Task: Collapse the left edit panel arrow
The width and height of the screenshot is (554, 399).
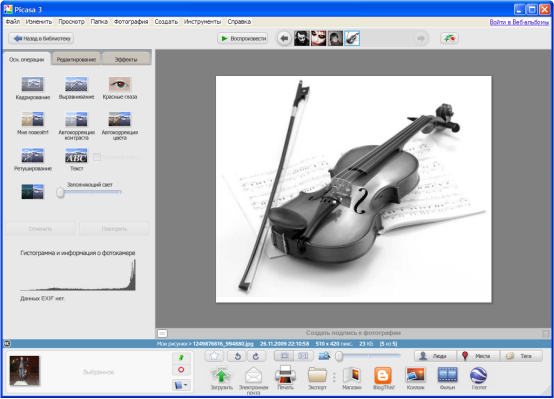Action: 7,344
